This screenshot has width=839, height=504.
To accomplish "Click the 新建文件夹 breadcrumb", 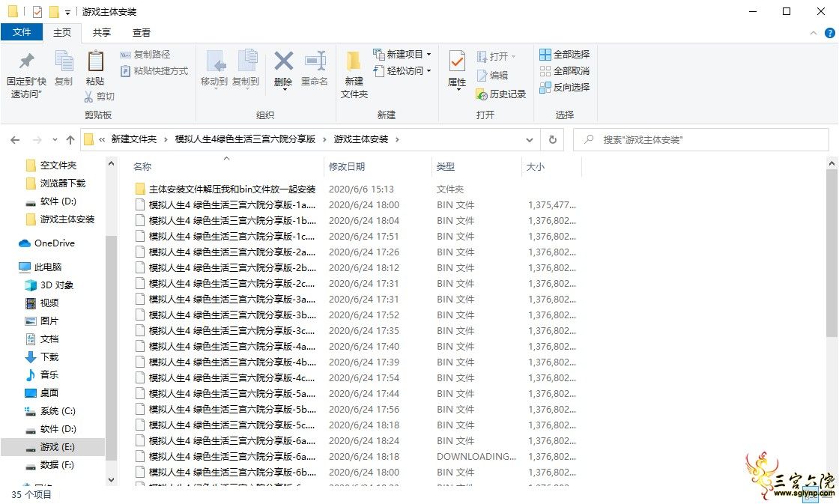I will (x=134, y=139).
